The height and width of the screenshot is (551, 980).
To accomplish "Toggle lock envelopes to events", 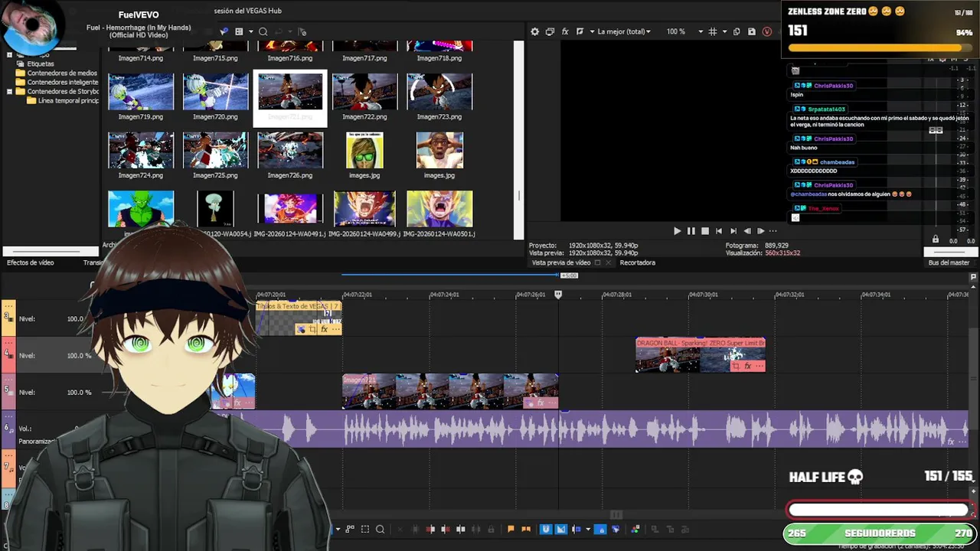I will click(601, 529).
